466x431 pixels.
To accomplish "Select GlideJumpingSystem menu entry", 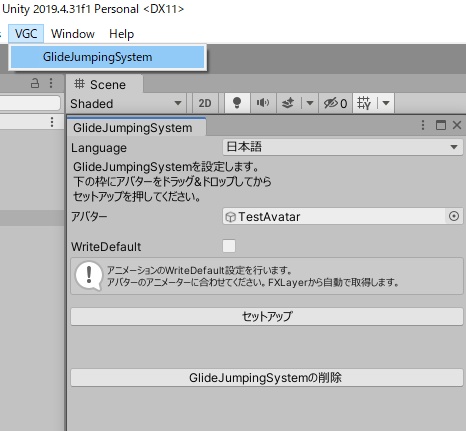I will coord(107,57).
